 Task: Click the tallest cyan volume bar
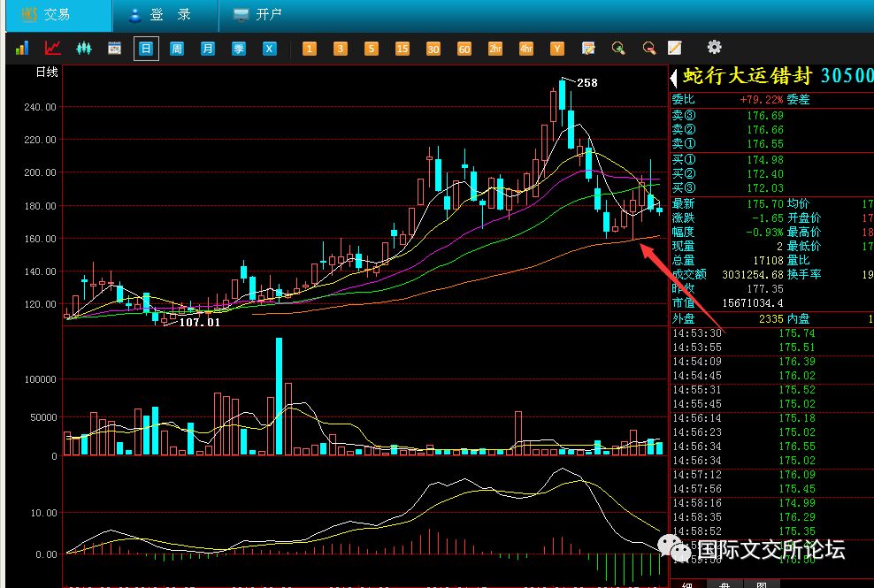coord(279,396)
